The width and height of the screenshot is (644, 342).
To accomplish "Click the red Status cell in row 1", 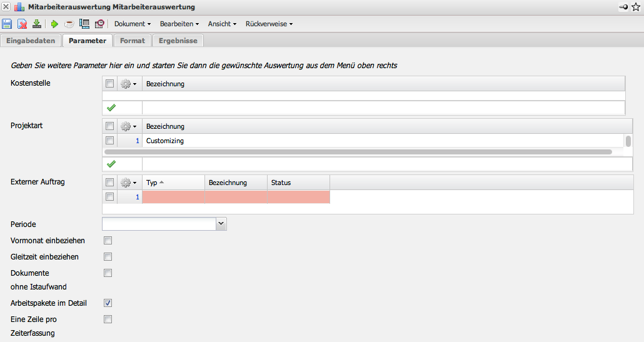I will point(298,197).
